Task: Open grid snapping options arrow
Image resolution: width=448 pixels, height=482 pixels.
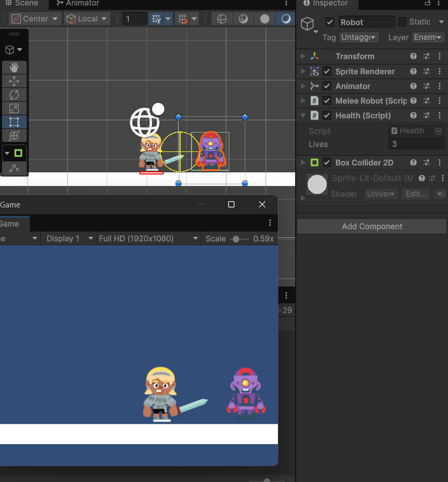Action: [194, 19]
